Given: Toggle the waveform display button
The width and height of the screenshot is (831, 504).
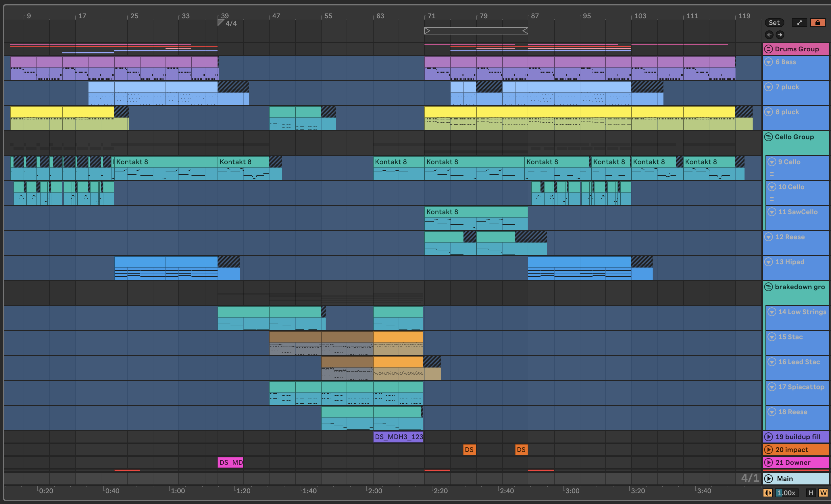Looking at the screenshot, I should click(x=767, y=493).
